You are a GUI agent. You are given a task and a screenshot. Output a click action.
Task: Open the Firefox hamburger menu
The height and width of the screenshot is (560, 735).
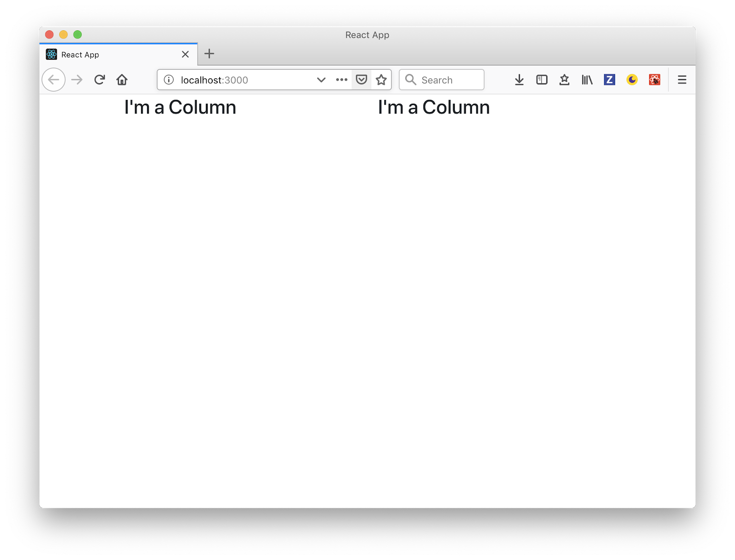tap(682, 80)
